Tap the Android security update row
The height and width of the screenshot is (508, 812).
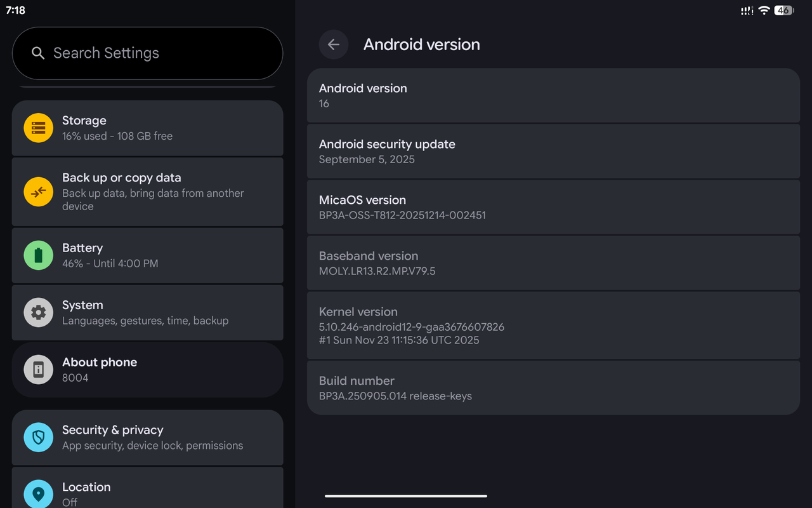(x=553, y=151)
